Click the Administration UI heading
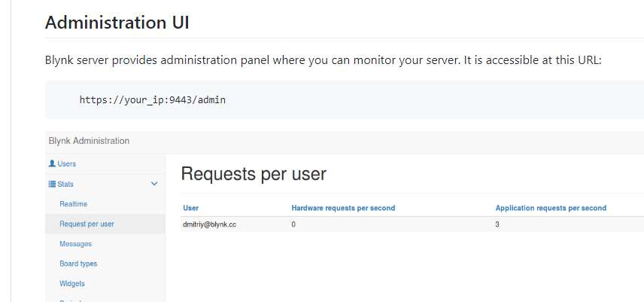Image resolution: width=644 pixels, height=302 pixels. click(x=117, y=22)
